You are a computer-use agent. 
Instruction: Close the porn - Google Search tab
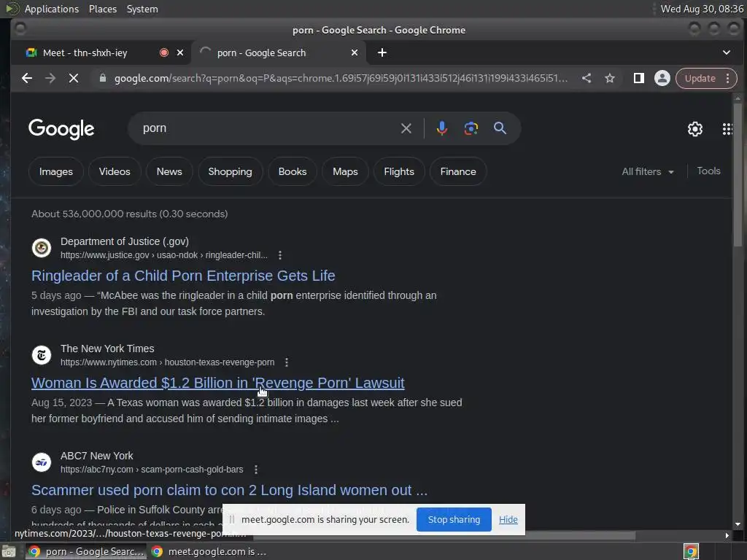pyautogui.click(x=355, y=52)
